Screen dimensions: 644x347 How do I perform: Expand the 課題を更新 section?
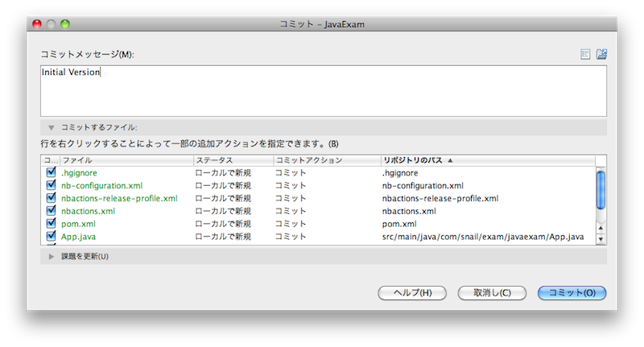pyautogui.click(x=51, y=257)
